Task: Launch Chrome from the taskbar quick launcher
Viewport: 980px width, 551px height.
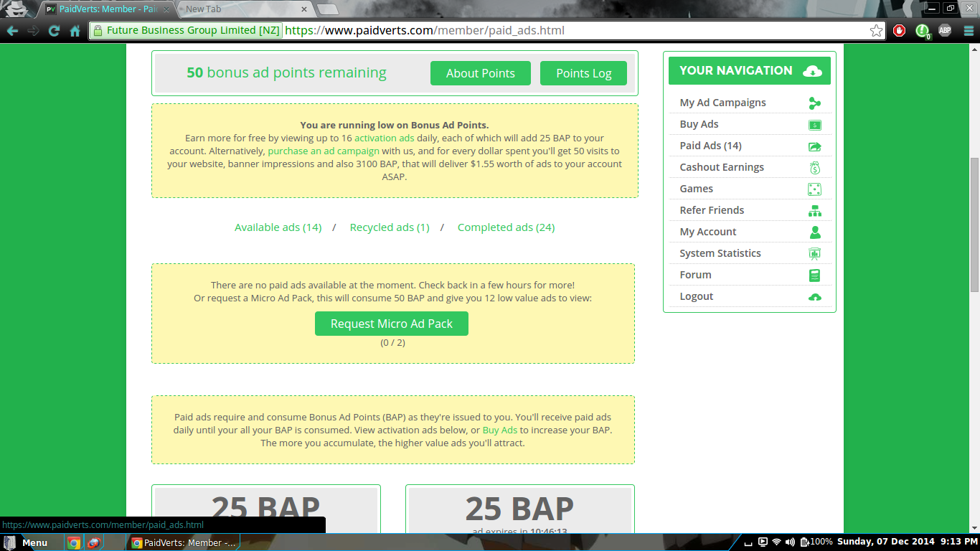Action: (73, 543)
